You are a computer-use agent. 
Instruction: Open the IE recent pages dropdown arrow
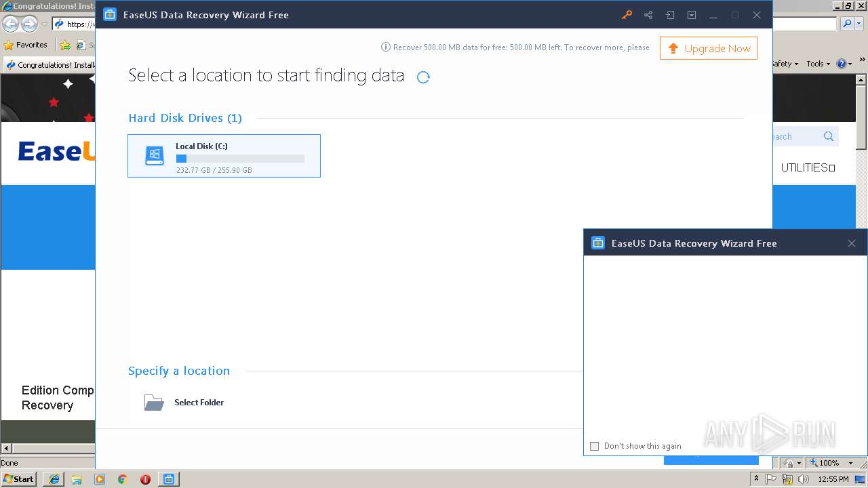(x=44, y=24)
